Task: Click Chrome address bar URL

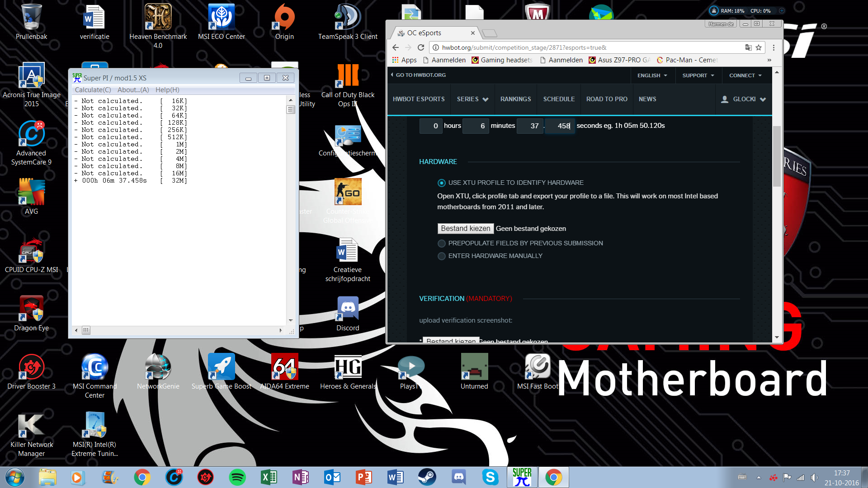Action: pyautogui.click(x=588, y=47)
